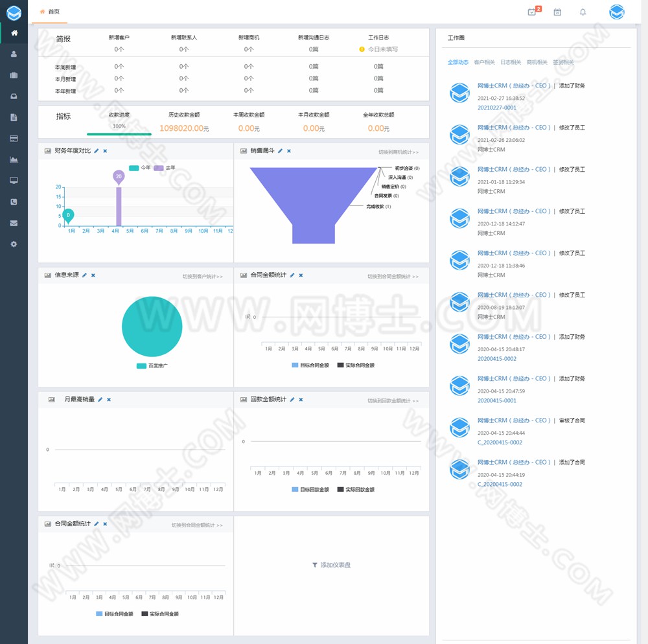Open the finance record link 20210227-0001
648x644 pixels.
coord(497,108)
